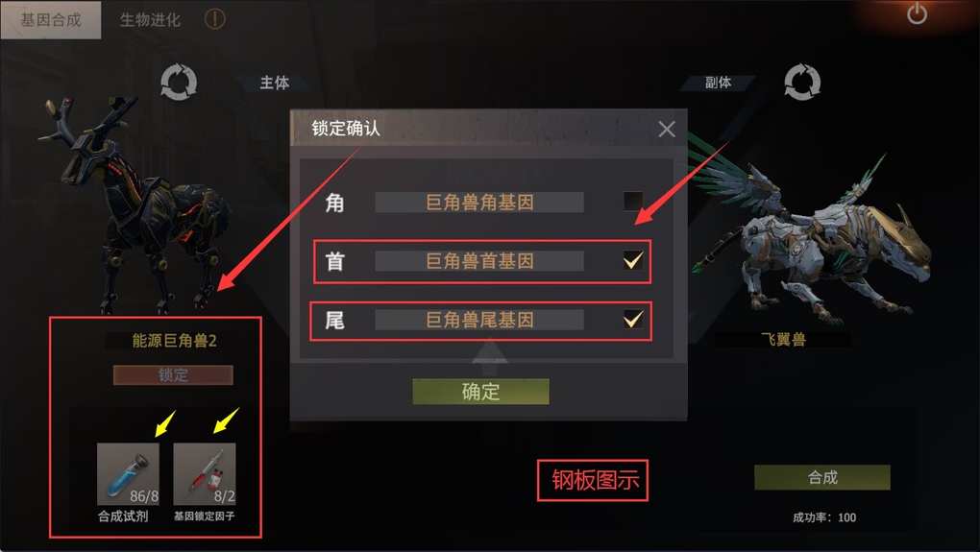Click the up arrow below 尾 row
The image size is (980, 552).
490,351
